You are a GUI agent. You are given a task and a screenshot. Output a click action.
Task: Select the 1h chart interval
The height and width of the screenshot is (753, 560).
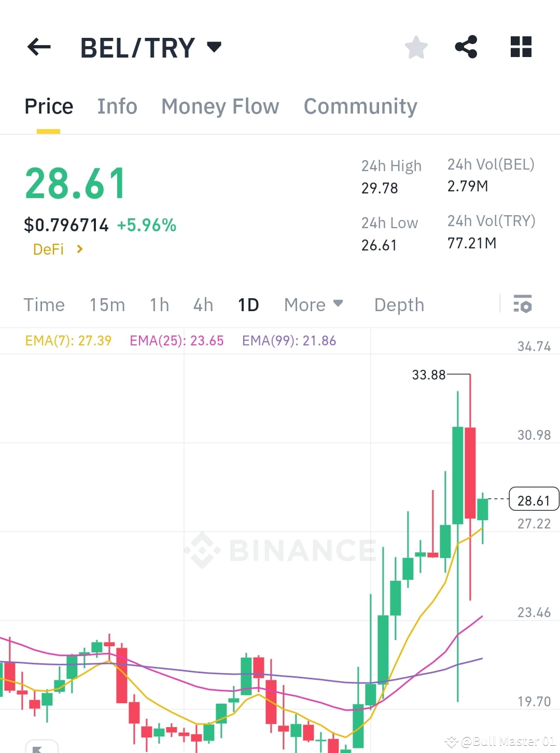pyautogui.click(x=159, y=305)
